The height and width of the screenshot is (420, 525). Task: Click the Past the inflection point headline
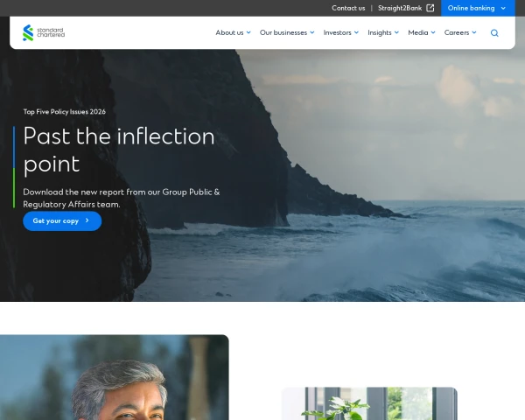119,150
